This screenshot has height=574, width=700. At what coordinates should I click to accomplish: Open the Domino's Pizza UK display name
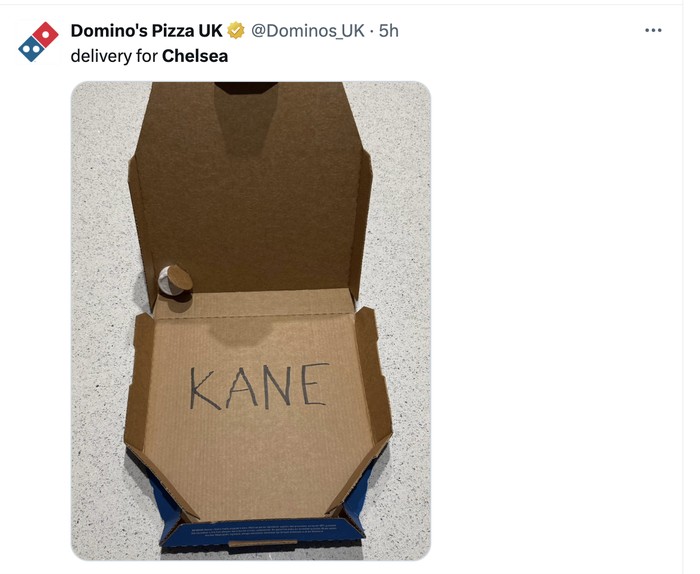point(146,31)
